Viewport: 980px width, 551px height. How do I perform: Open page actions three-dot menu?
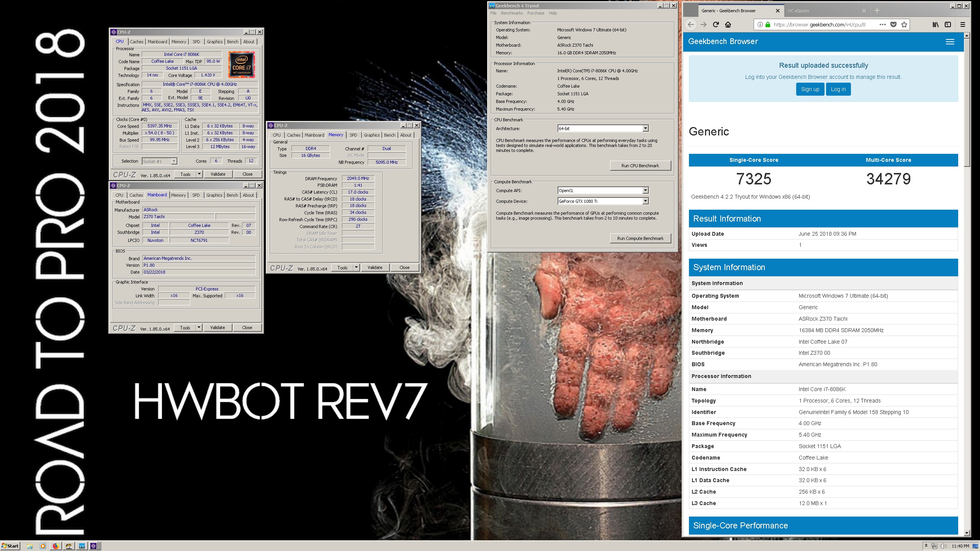[882, 24]
